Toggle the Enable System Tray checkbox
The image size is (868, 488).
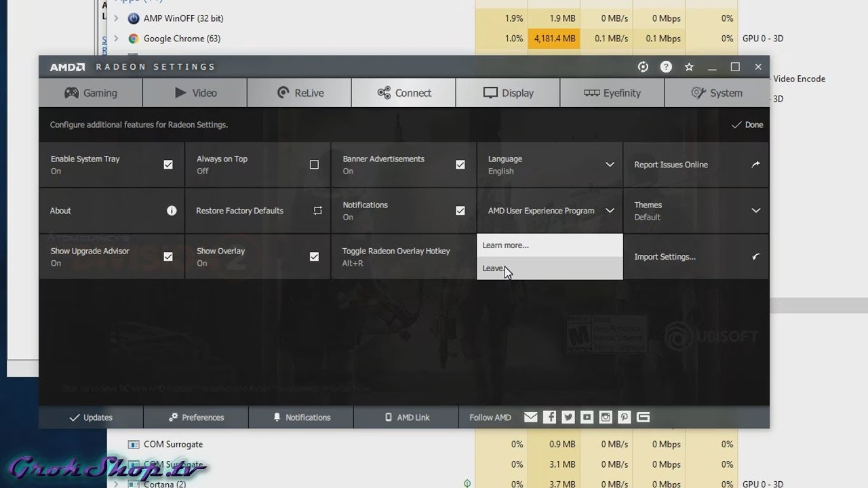tap(168, 165)
